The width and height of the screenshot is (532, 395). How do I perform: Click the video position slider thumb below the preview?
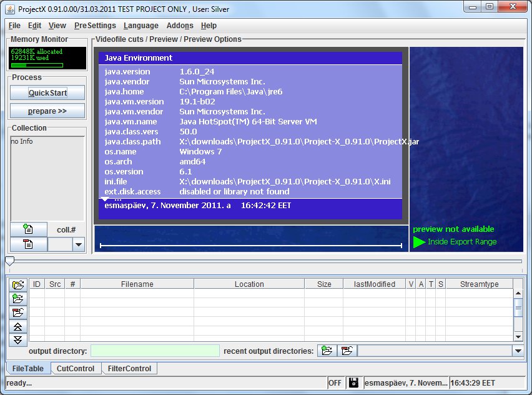click(x=9, y=261)
